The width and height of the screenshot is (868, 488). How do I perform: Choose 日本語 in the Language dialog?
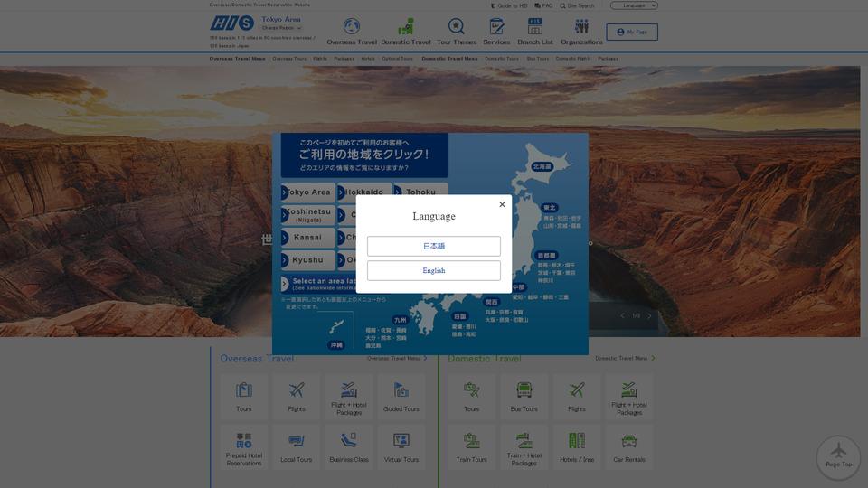(x=433, y=246)
